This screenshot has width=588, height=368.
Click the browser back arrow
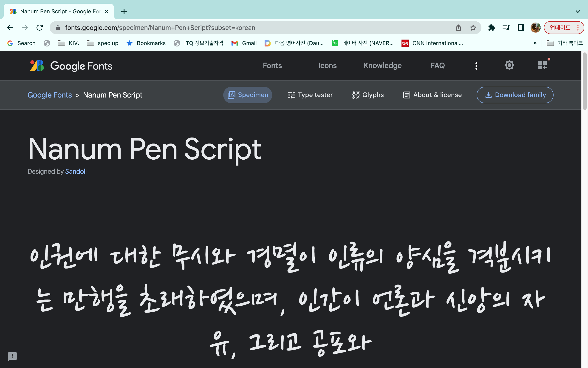click(10, 28)
